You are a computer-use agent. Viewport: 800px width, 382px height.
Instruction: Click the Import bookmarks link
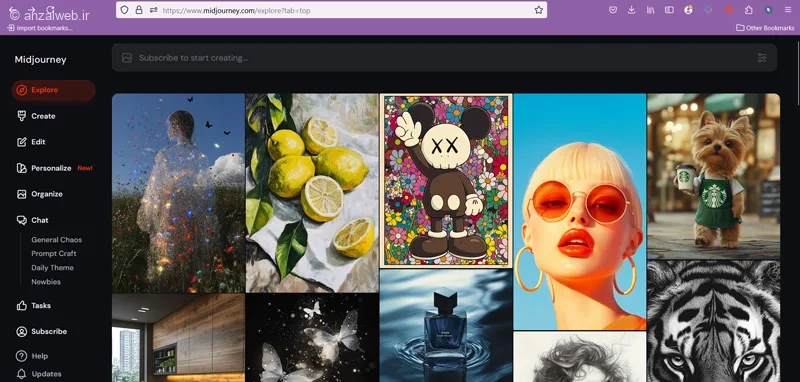click(40, 28)
